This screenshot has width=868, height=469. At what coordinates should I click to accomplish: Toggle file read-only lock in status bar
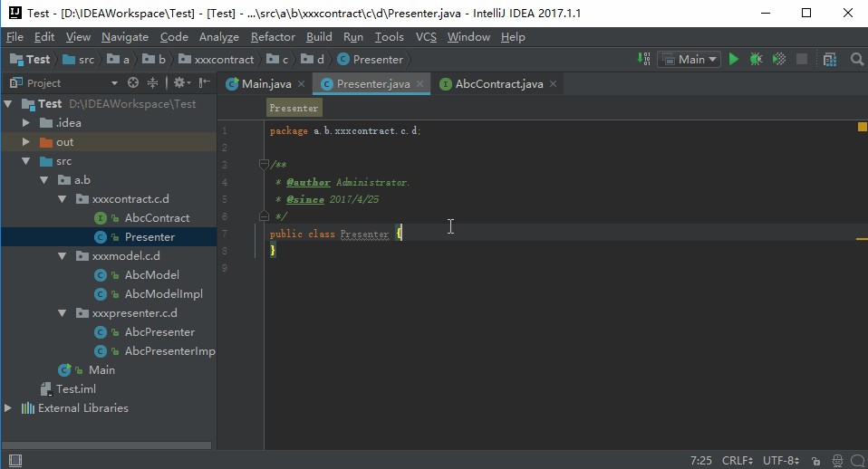[x=816, y=461]
